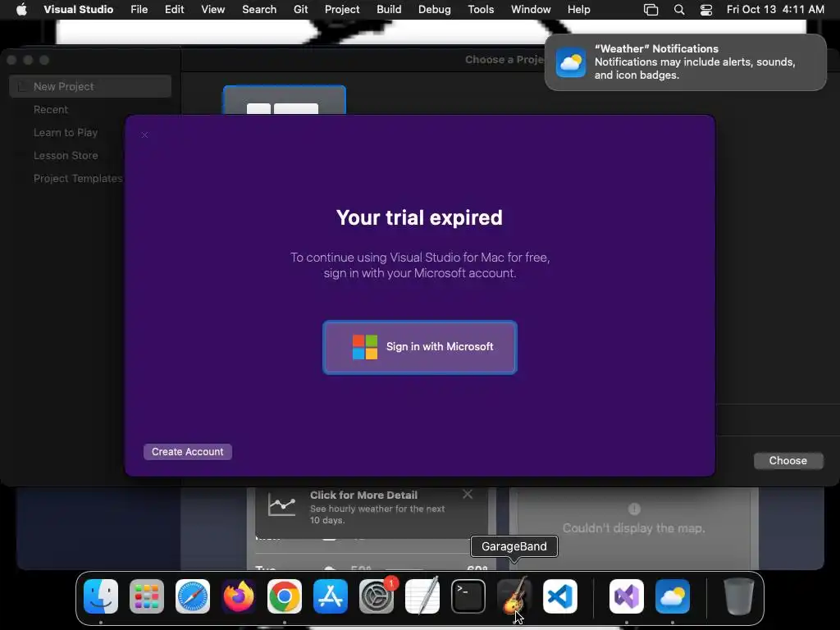The width and height of the screenshot is (840, 630).
Task: Open Control Center in the menu bar
Action: pos(706,10)
